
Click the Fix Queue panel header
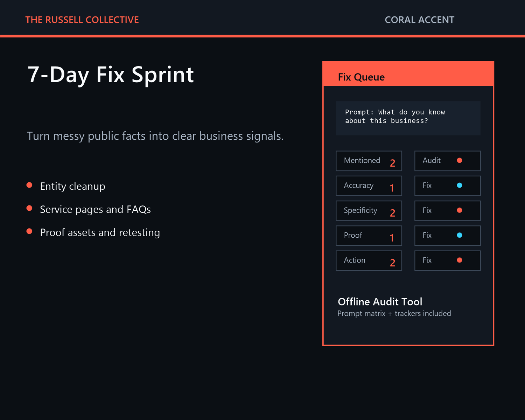[x=408, y=74]
